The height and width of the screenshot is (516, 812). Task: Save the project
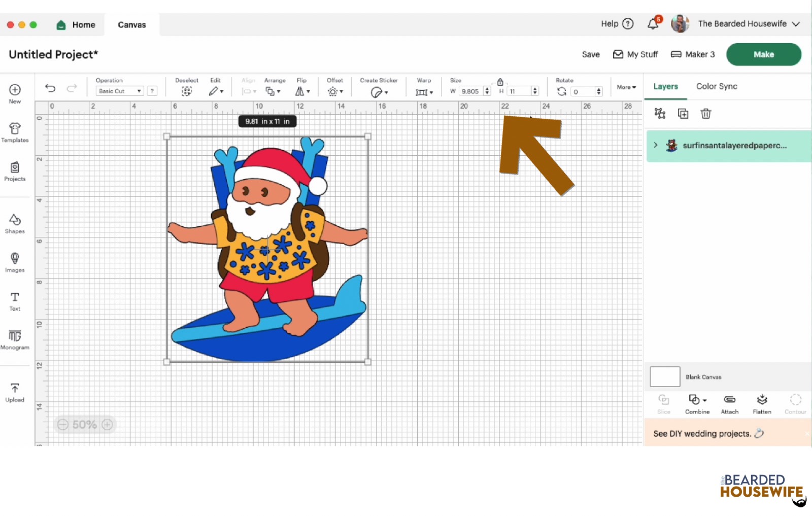(591, 54)
